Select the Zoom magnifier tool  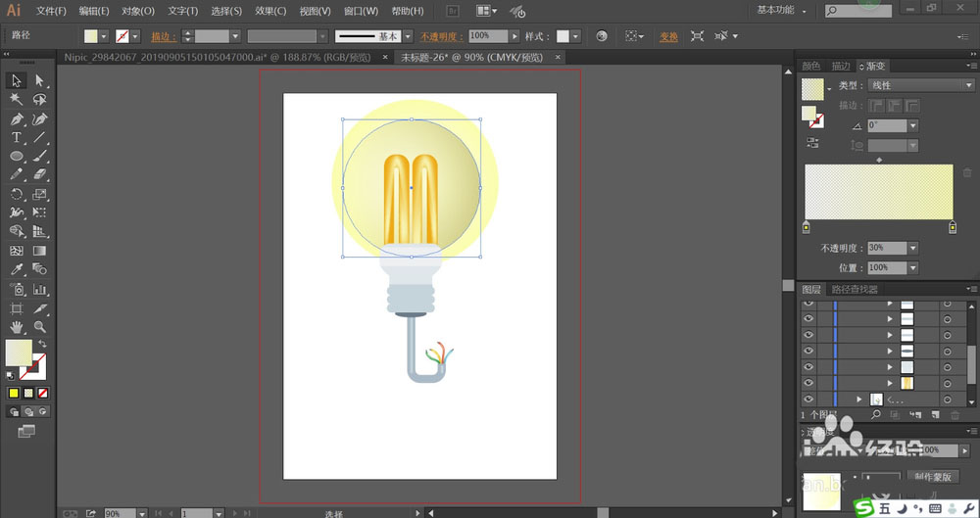pos(40,327)
